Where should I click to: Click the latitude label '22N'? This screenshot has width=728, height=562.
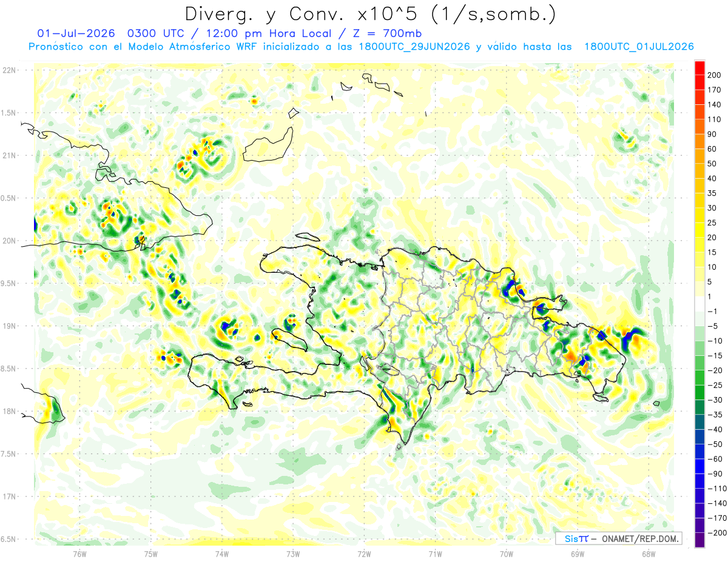pos(9,70)
